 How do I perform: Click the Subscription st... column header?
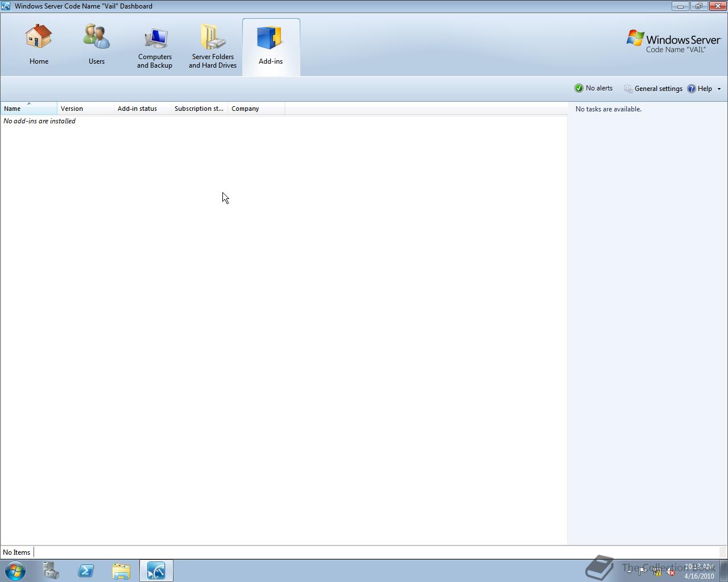pyautogui.click(x=200, y=109)
